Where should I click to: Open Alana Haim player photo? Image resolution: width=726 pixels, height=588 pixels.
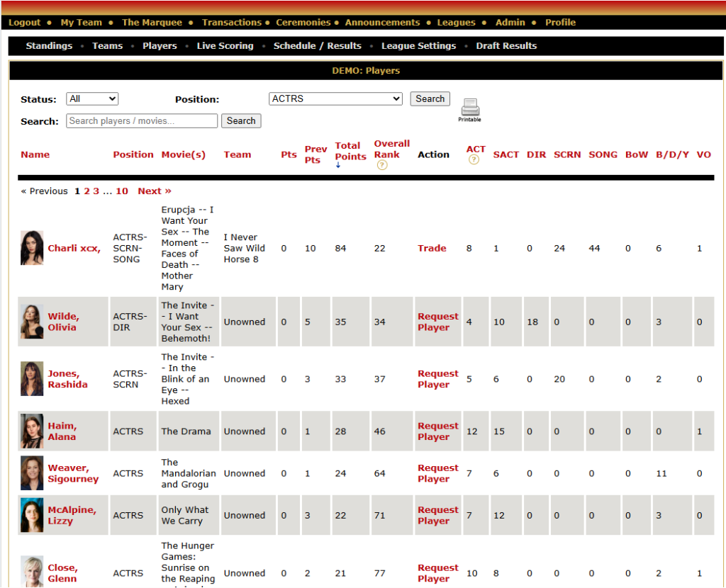point(32,431)
